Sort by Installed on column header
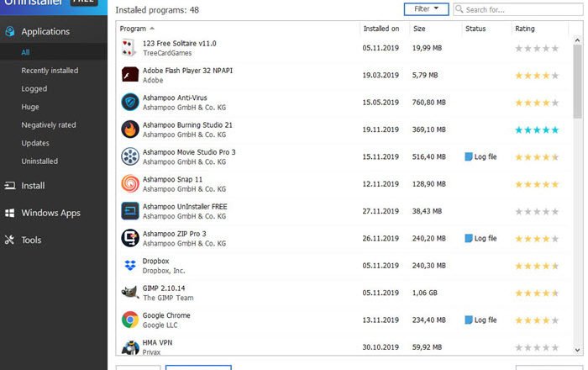Screen dimensions: 588x370 pyautogui.click(x=381, y=29)
